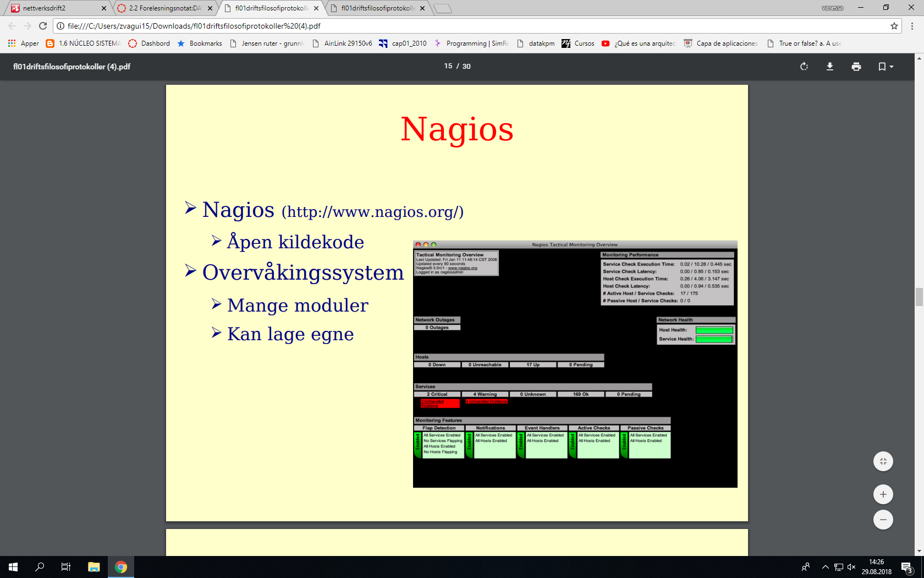Click the address bar URL

click(194, 26)
